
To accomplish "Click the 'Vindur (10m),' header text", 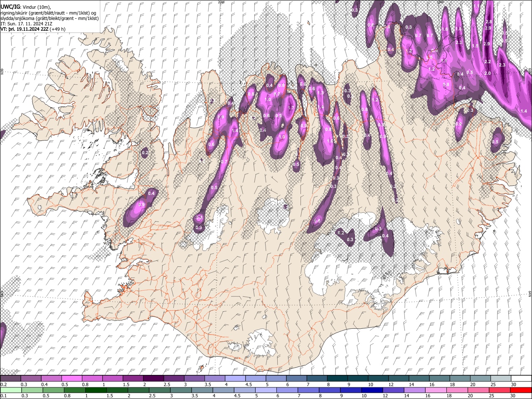I will coord(36,7).
